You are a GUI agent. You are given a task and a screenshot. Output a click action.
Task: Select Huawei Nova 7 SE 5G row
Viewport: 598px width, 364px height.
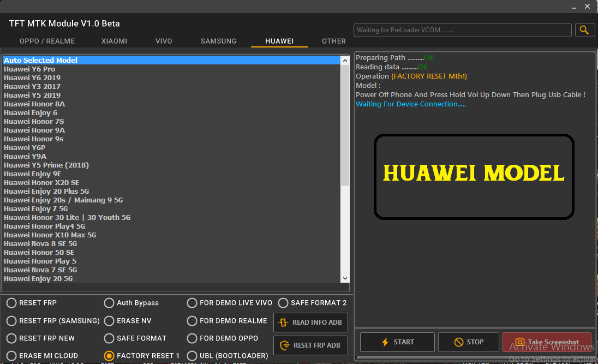[x=171, y=270]
